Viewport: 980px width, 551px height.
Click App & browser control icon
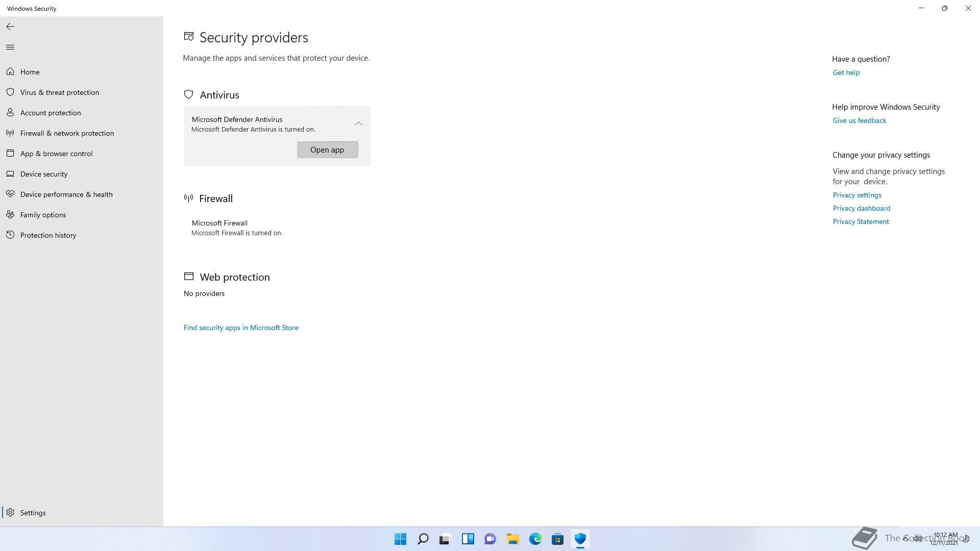pyautogui.click(x=10, y=153)
